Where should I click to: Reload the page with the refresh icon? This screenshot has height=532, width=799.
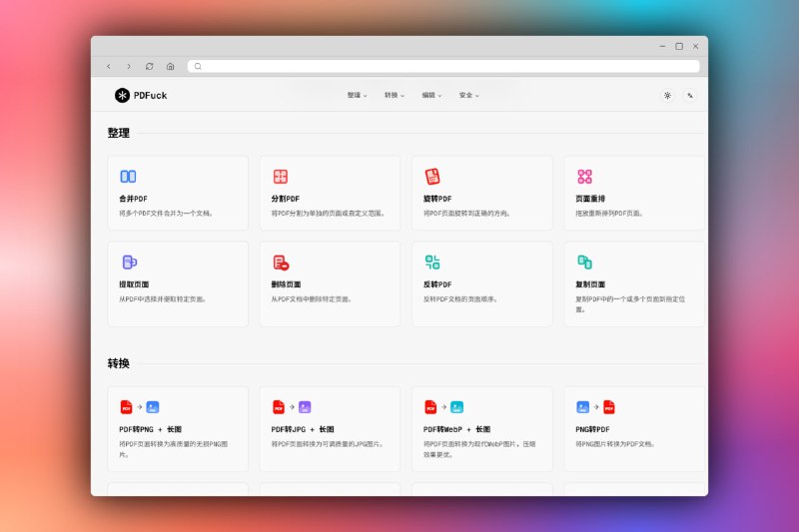(x=149, y=66)
